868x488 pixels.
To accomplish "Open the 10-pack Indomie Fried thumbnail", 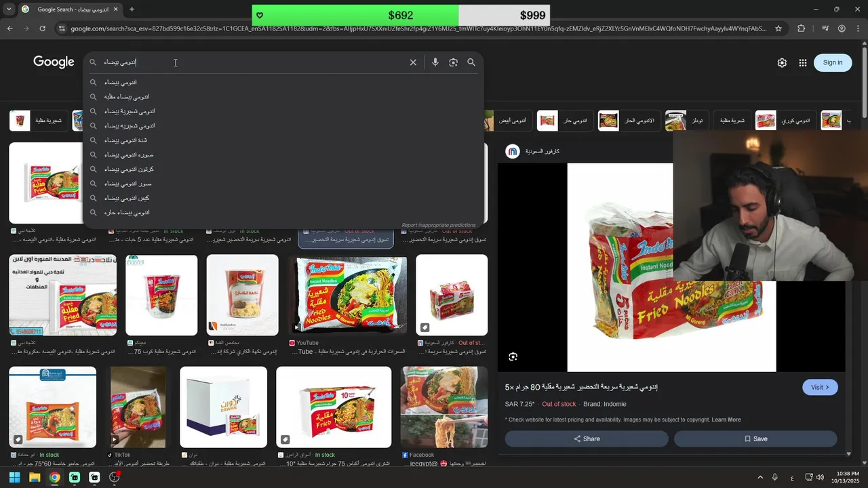I will tap(334, 407).
